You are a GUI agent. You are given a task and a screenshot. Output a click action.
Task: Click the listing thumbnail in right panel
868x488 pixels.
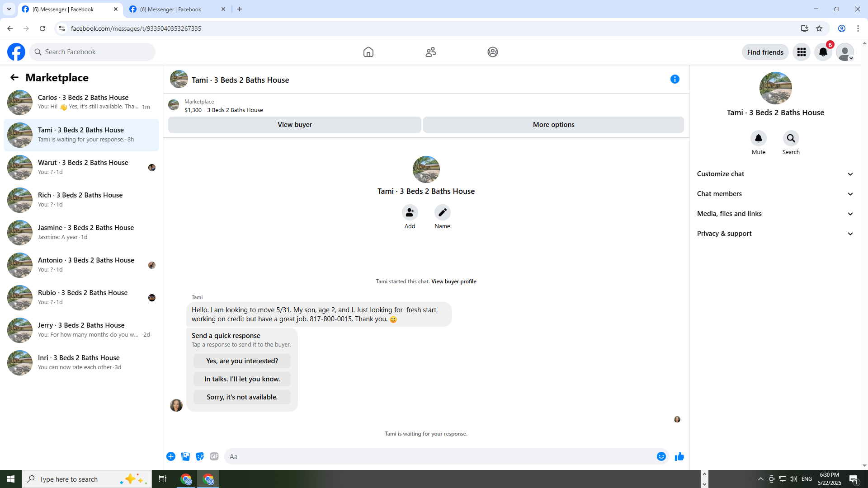[776, 88]
